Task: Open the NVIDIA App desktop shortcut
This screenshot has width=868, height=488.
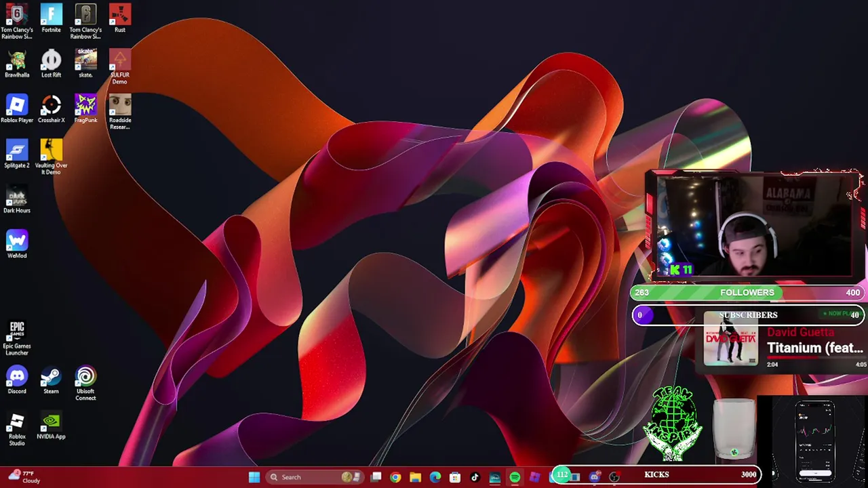Action: point(51,425)
